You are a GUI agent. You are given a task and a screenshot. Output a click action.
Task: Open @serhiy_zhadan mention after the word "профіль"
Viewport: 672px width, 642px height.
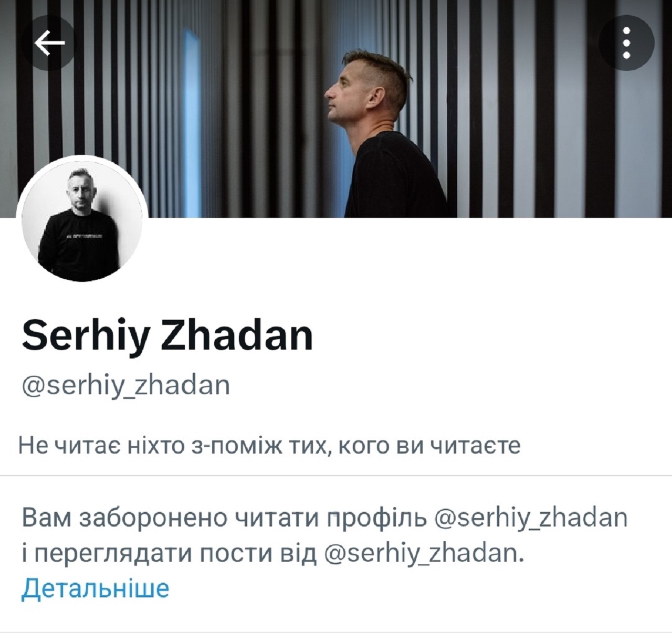click(531, 519)
